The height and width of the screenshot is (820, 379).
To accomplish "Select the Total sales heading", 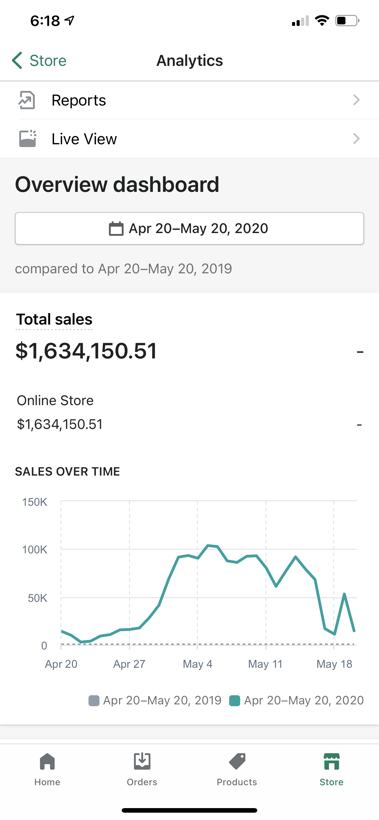I will (54, 320).
